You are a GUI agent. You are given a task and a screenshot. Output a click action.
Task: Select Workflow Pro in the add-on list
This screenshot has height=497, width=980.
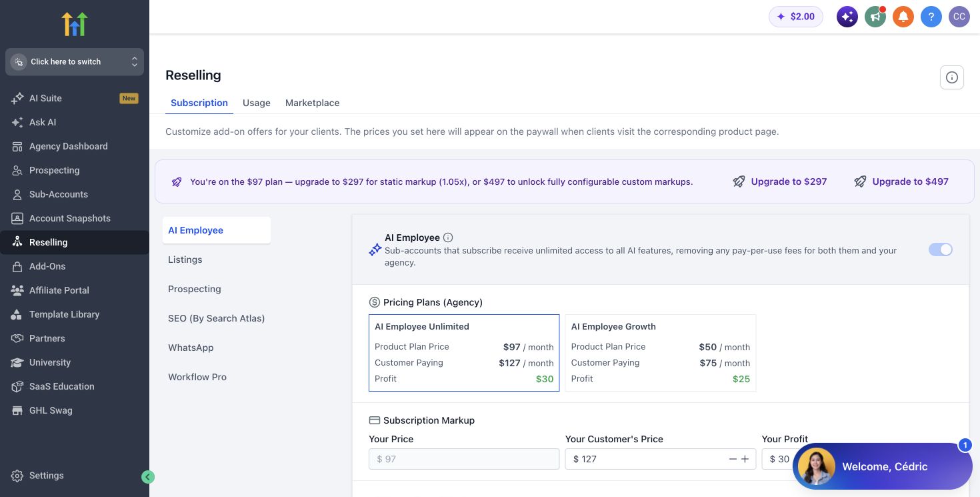217,377
